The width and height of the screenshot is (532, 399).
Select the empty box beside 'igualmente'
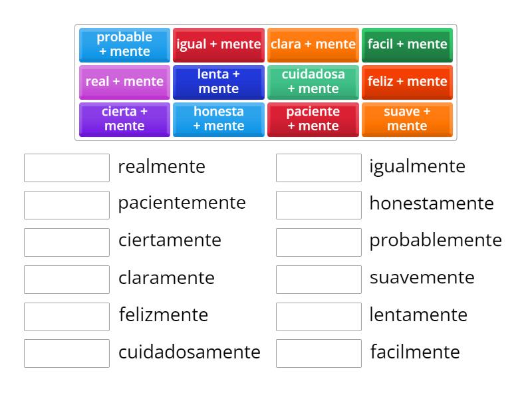pyautogui.click(x=318, y=168)
